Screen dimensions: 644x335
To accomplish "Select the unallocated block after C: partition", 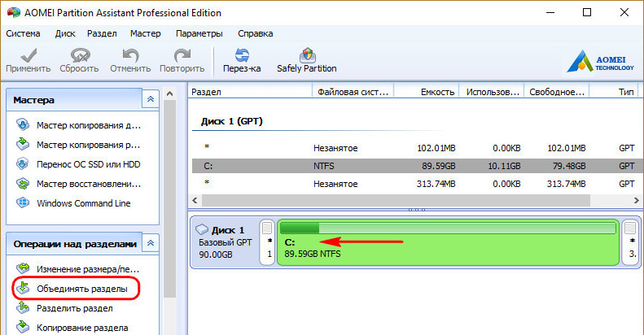I will (x=631, y=242).
